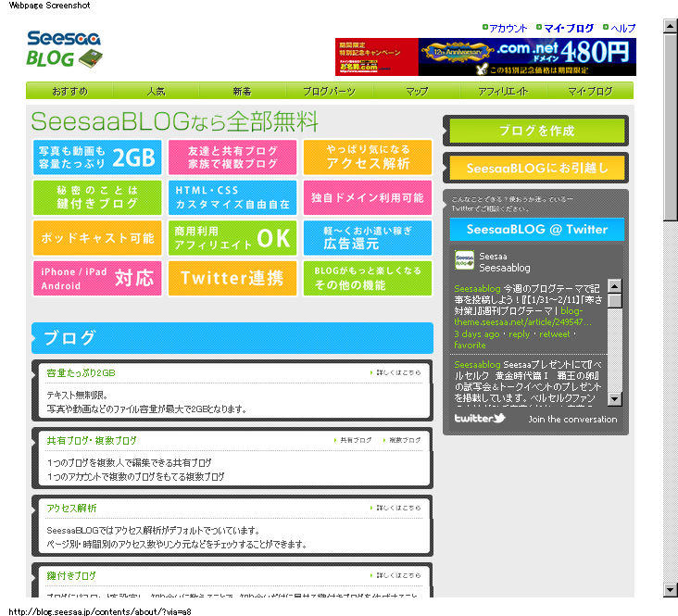The width and height of the screenshot is (678, 616).
Task: Click Join the conversation link
Action: [572, 420]
